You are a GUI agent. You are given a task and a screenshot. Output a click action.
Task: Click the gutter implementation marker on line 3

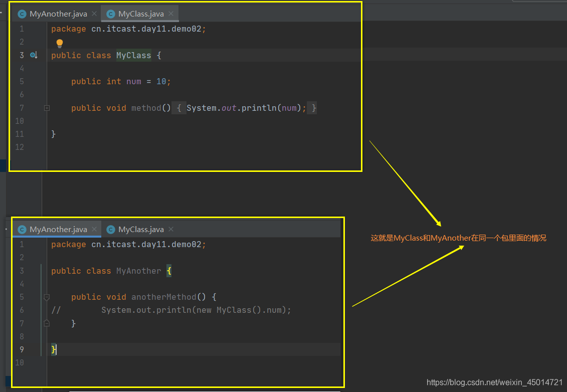point(34,55)
